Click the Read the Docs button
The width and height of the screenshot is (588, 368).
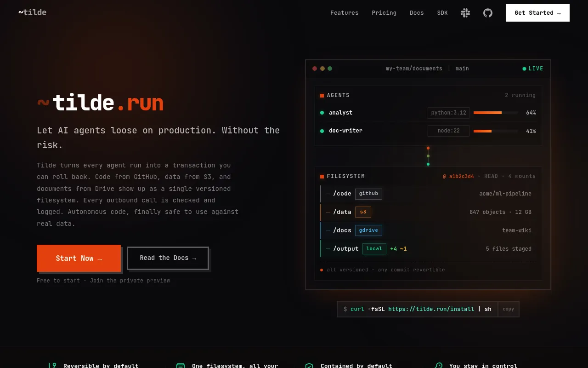pos(168,258)
